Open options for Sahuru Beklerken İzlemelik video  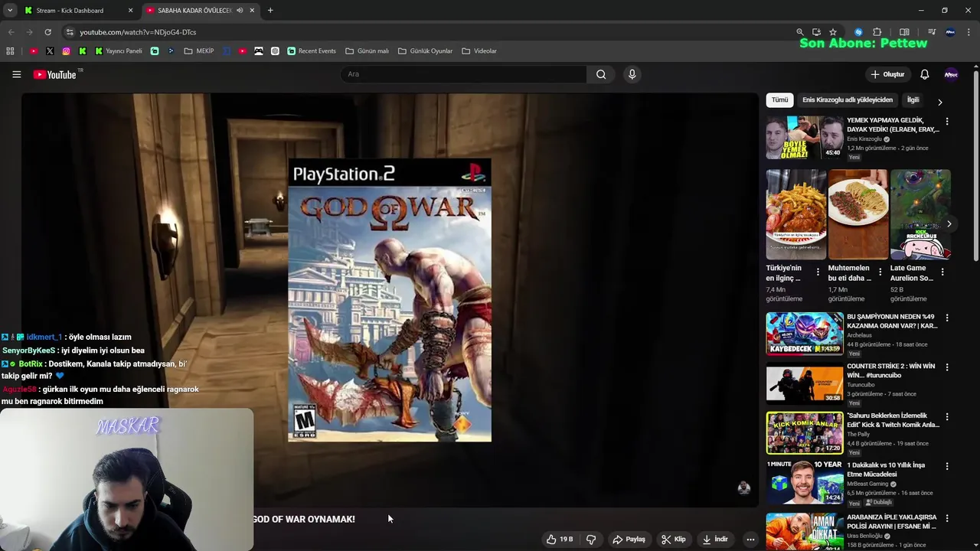(x=947, y=417)
